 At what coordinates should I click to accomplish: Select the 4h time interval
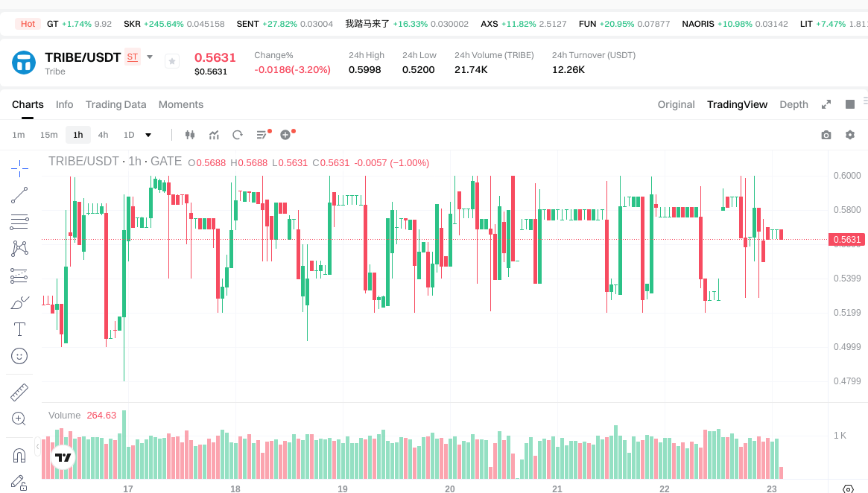(x=103, y=135)
